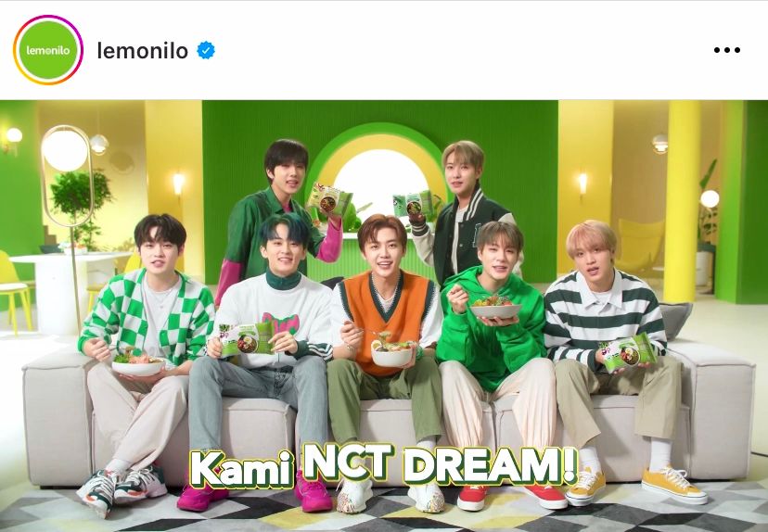Click the yellow pillar on the right

click(682, 201)
